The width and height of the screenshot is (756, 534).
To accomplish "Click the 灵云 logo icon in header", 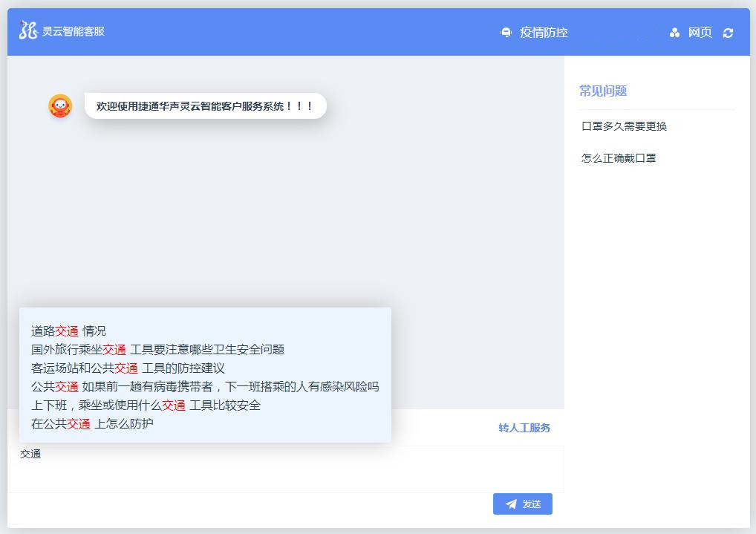I will 28,30.
